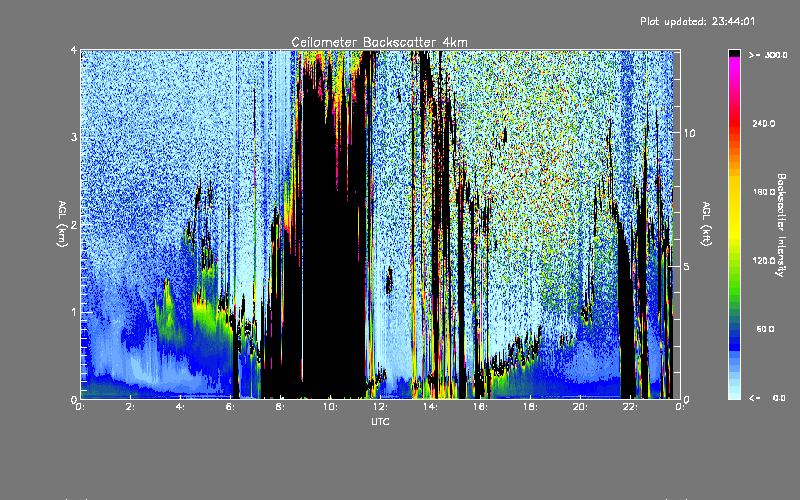Pick the magenta band of the colorbar

(x=734, y=64)
